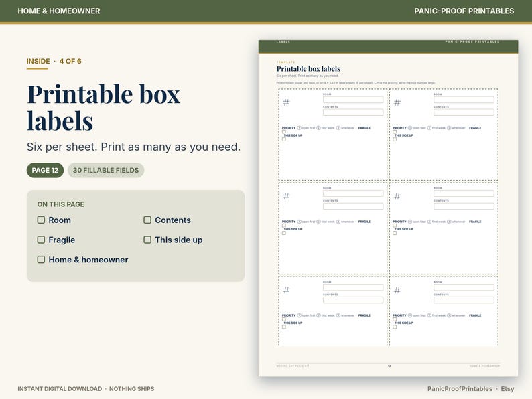Click the # symbol on the top-right label
This screenshot has width=532, height=399.
[x=397, y=102]
